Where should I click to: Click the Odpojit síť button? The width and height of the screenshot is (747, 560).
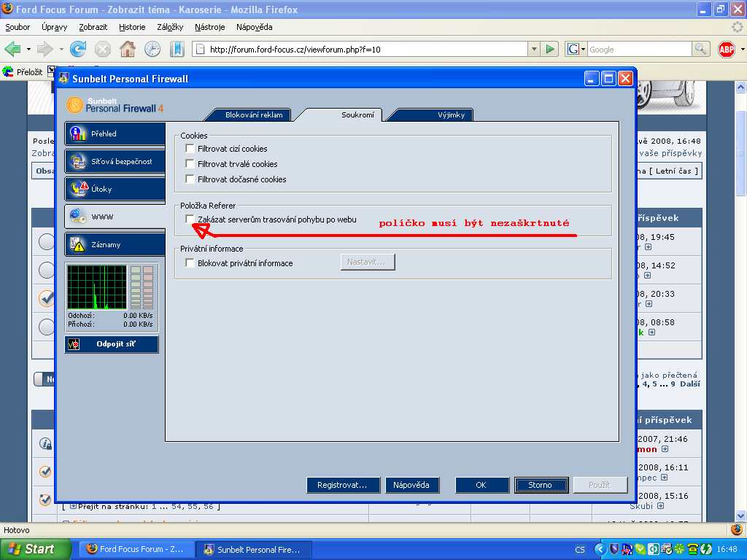[112, 344]
